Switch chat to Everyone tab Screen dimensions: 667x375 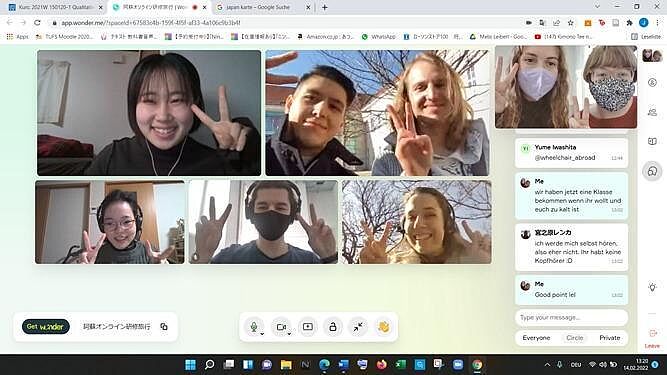[x=536, y=338]
